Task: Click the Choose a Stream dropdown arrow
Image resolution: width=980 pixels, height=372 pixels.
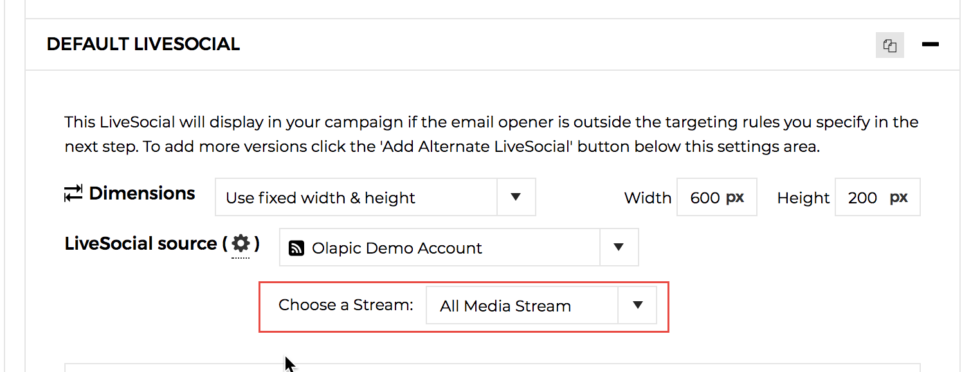Action: 637,305
